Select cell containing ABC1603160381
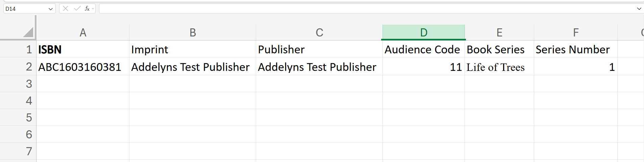 click(x=83, y=67)
